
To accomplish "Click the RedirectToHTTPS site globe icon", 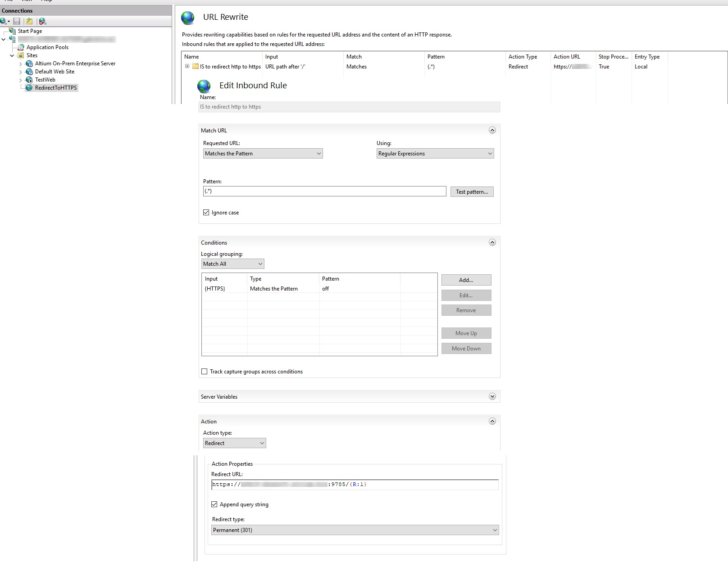I will tap(29, 88).
